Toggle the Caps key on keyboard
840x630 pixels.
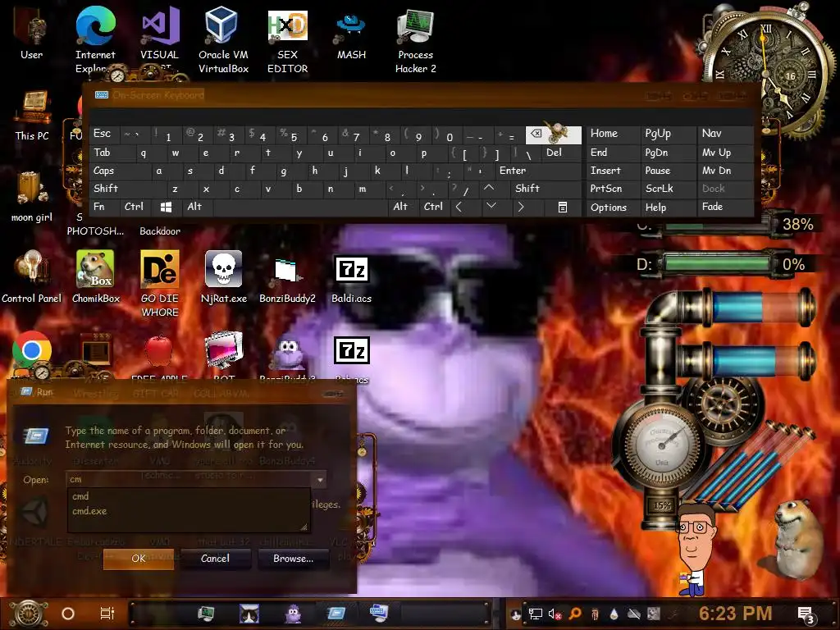[x=120, y=171]
